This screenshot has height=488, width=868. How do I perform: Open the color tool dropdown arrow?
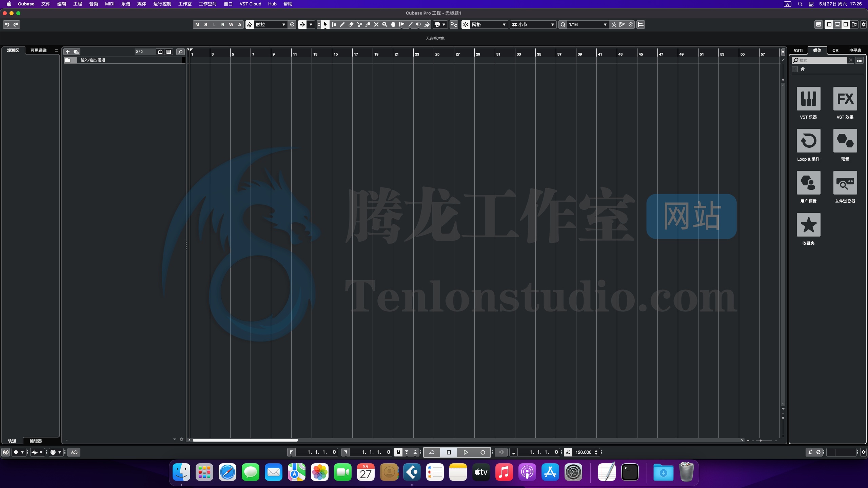[x=444, y=24]
